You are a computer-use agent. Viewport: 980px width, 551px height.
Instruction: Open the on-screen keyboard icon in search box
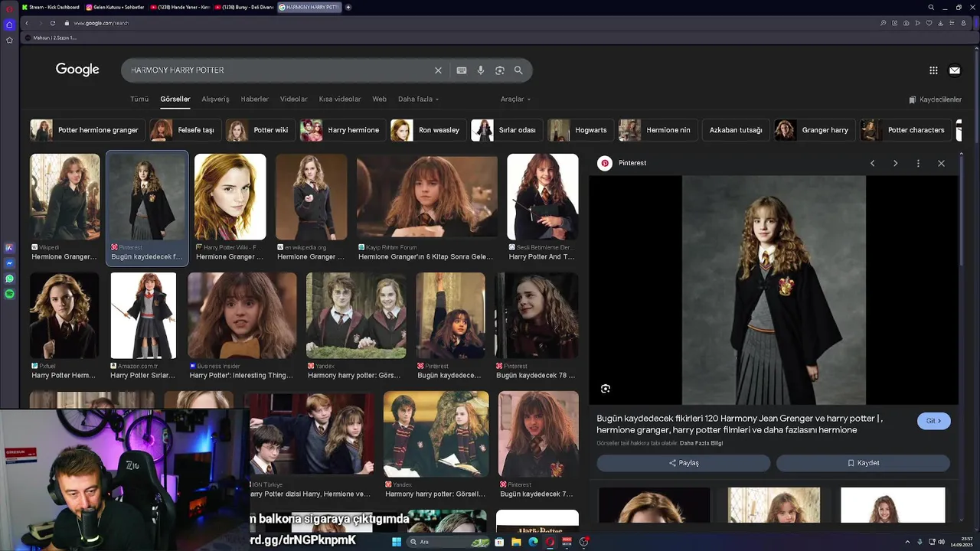[x=462, y=70]
